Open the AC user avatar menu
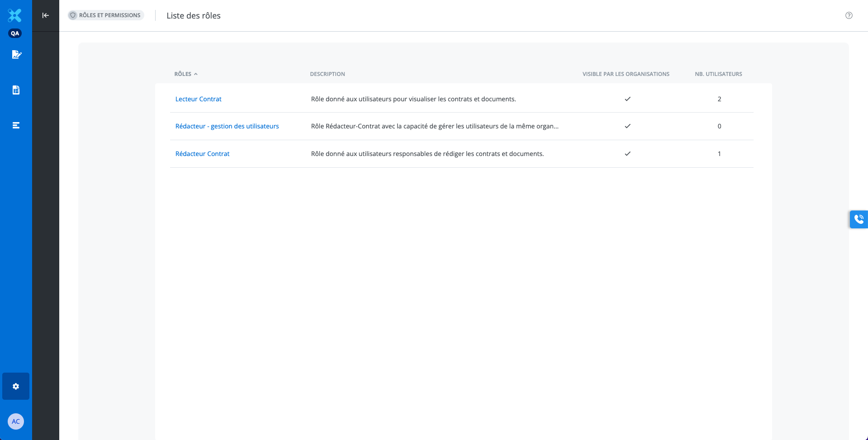The width and height of the screenshot is (868, 440). 16,421
